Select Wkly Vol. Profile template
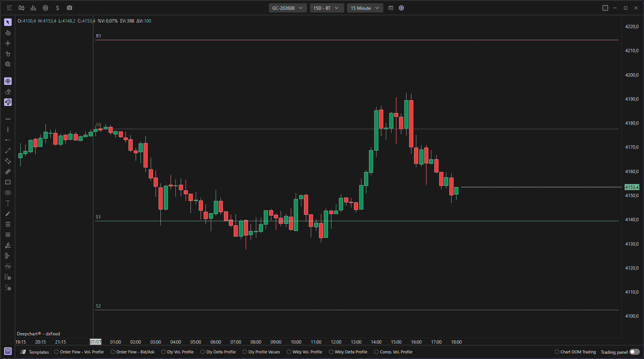 point(305,352)
